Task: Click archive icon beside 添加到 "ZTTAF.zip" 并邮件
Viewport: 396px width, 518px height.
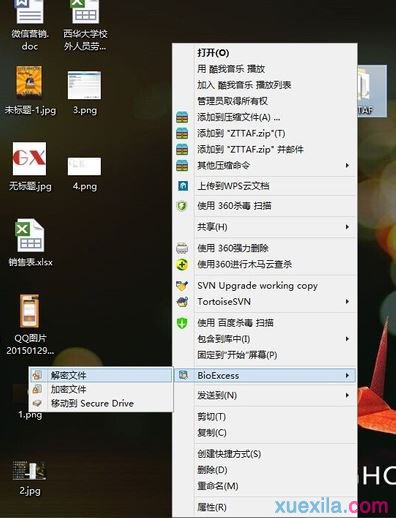Action: 182,149
